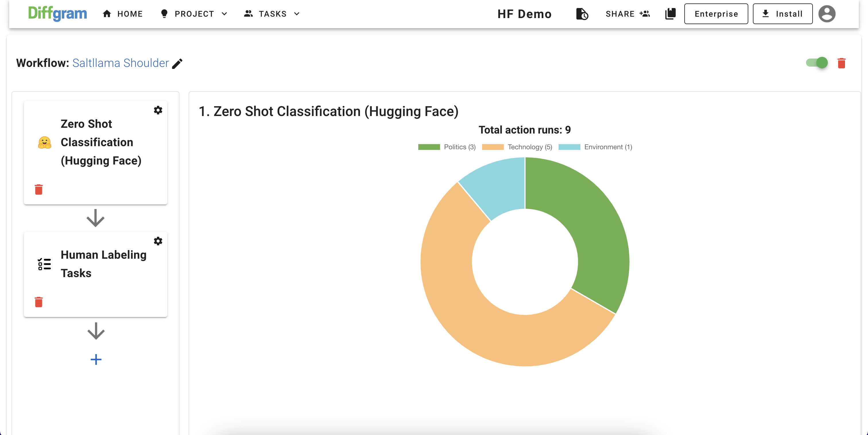Expand the Project dropdown menu
The image size is (868, 435).
(194, 14)
